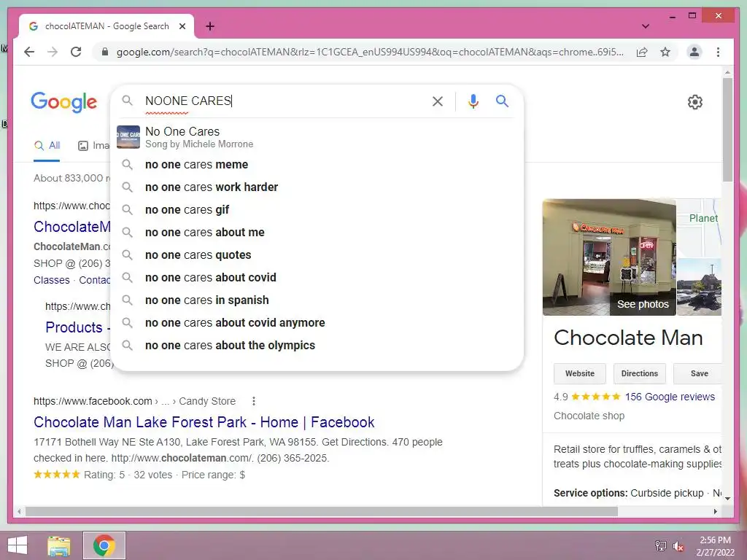Open the taskbar clock showing 2:56 PM

[715, 546]
